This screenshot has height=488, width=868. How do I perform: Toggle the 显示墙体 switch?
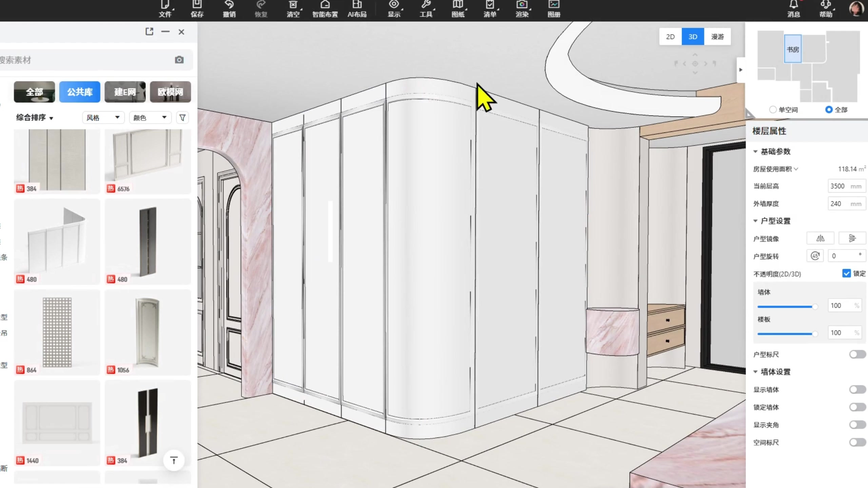857,389
